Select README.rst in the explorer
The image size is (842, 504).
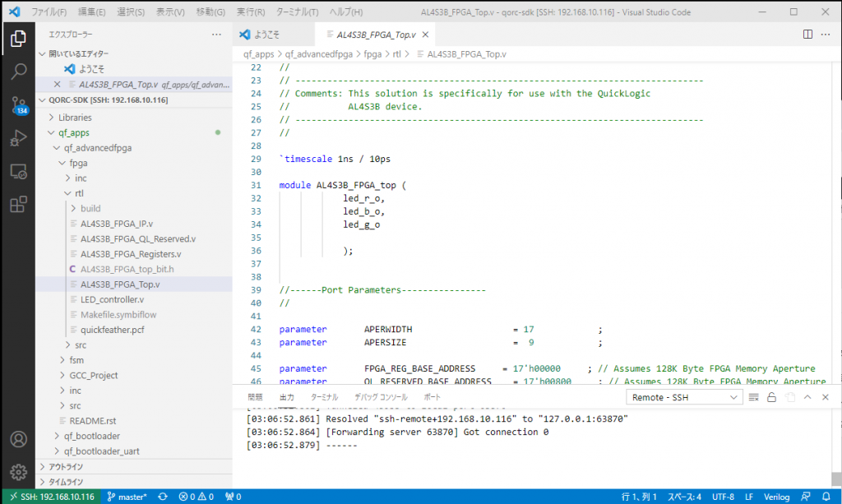[93, 420]
